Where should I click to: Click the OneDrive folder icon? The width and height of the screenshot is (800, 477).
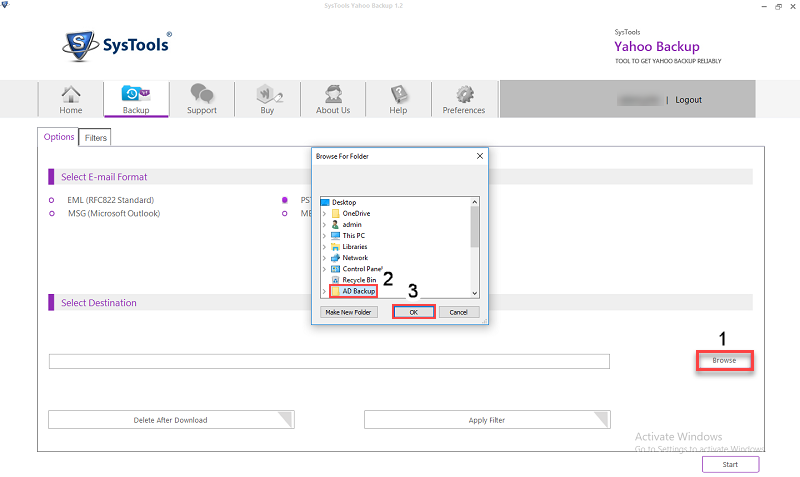(x=335, y=213)
